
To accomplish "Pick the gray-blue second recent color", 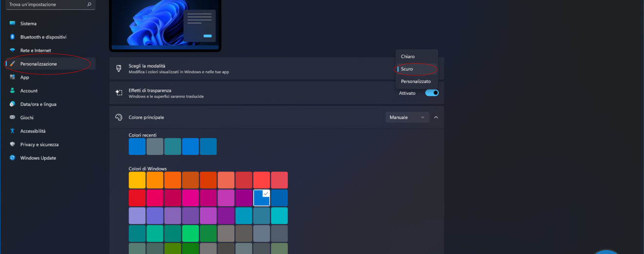I will click(x=155, y=147).
